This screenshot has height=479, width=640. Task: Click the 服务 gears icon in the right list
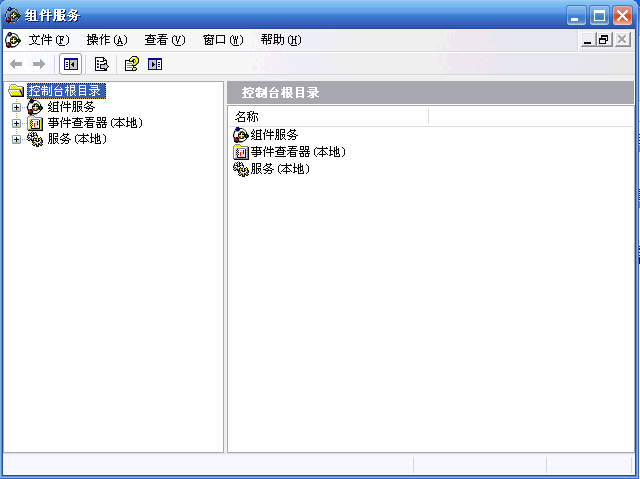[x=241, y=169]
